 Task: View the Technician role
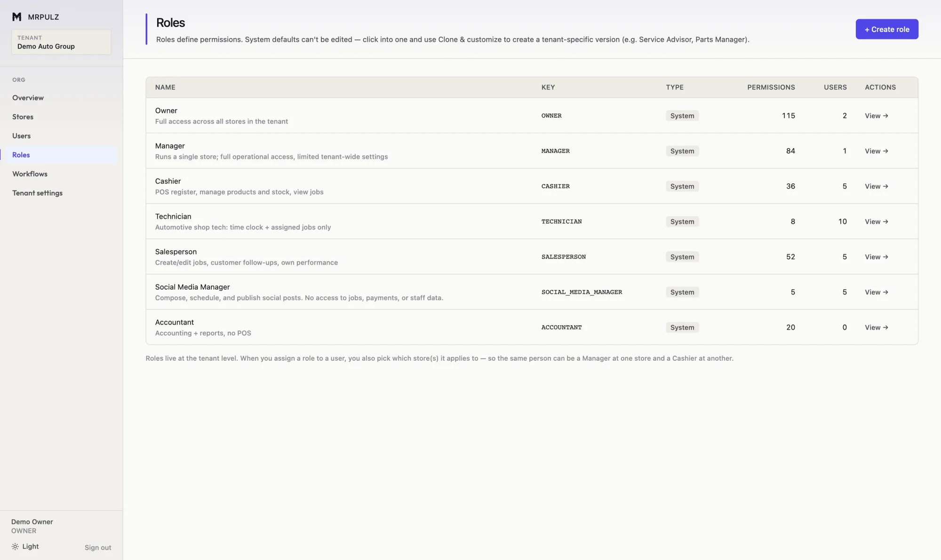tap(876, 221)
